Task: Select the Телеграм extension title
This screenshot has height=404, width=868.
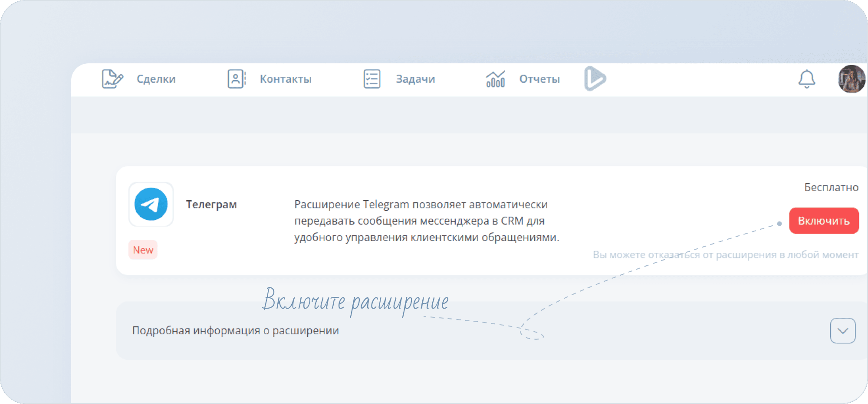Action: 211,204
